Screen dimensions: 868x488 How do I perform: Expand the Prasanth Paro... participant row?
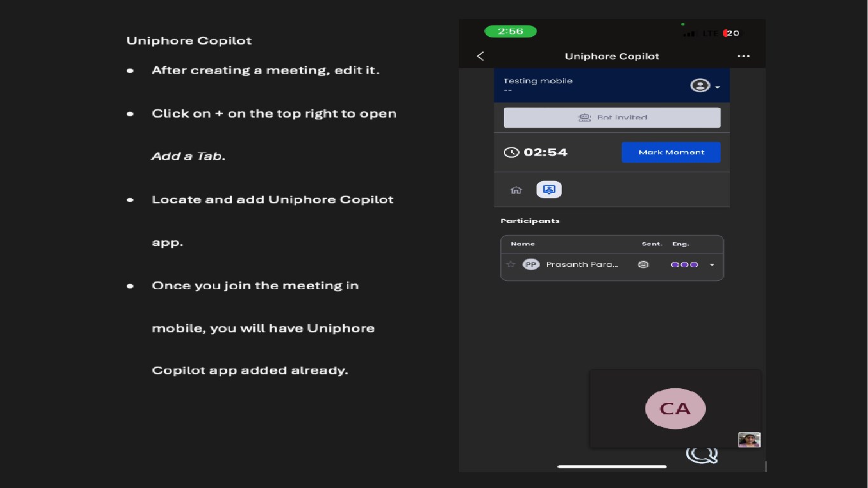click(712, 265)
